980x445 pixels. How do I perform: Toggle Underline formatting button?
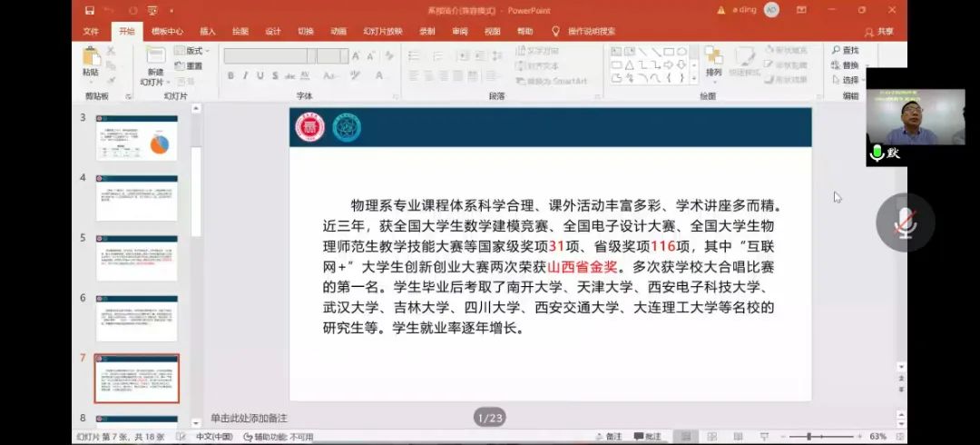(x=260, y=76)
